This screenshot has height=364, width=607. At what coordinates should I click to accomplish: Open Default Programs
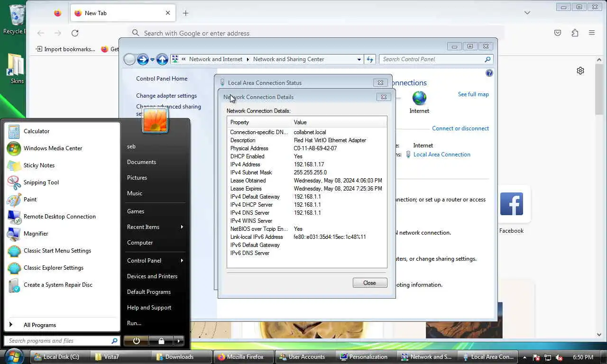[149, 292]
